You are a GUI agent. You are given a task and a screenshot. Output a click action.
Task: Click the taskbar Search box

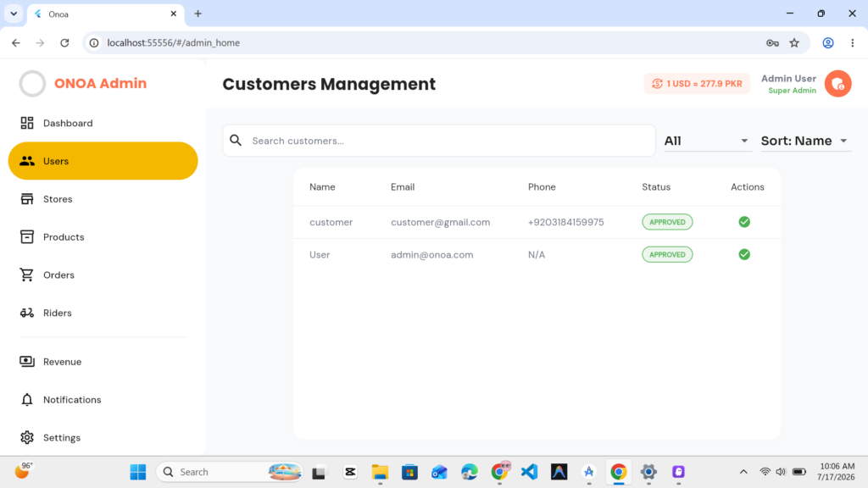(230, 472)
